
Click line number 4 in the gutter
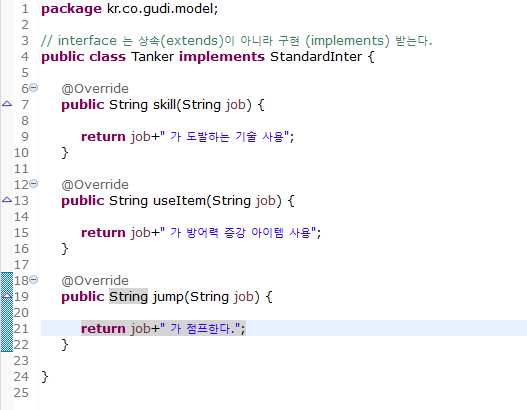click(x=25, y=57)
